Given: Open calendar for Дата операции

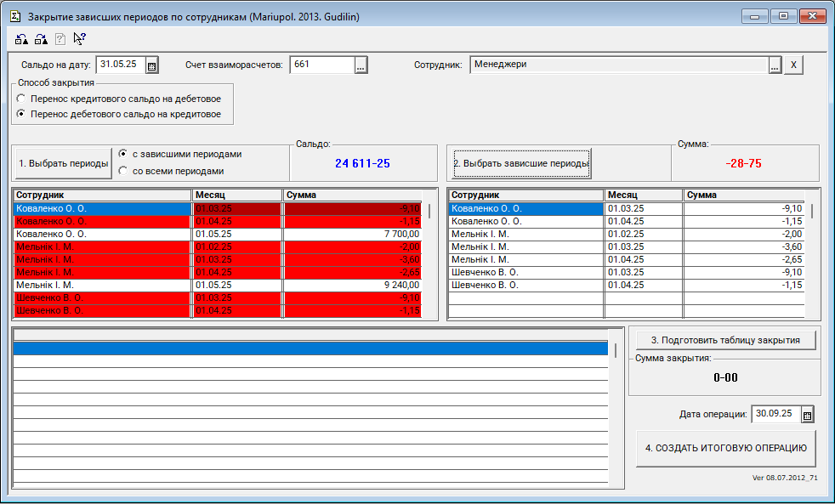Looking at the screenshot, I should 808,415.
